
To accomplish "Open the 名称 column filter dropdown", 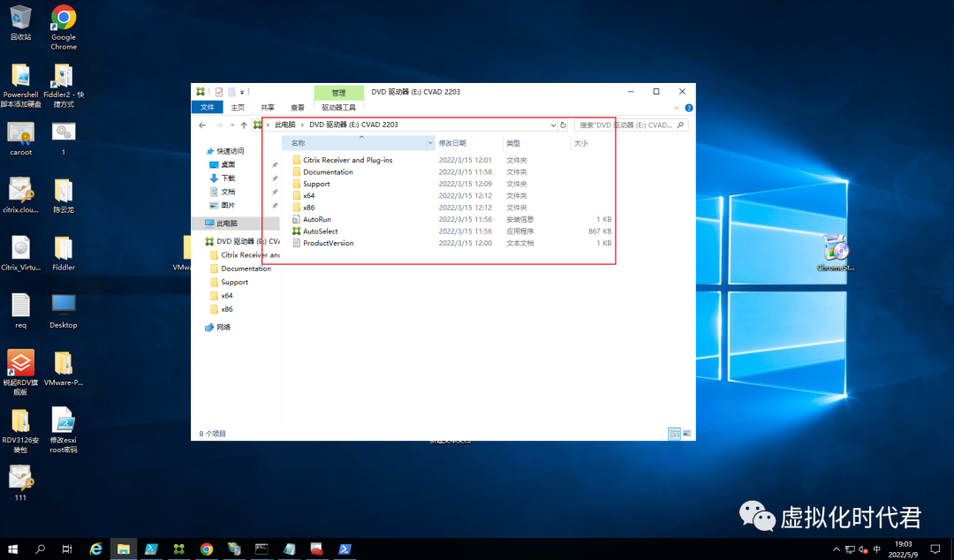I will tap(430, 143).
